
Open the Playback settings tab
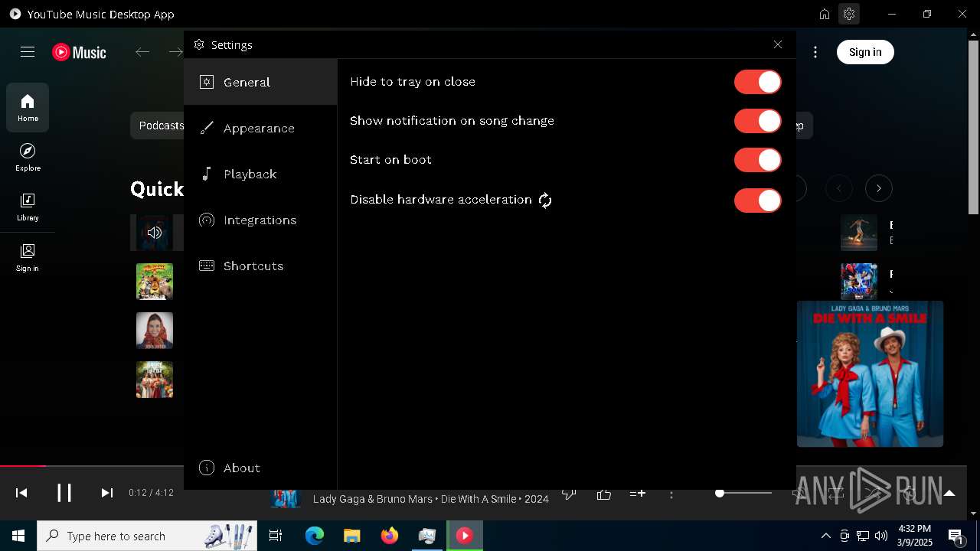click(260, 174)
